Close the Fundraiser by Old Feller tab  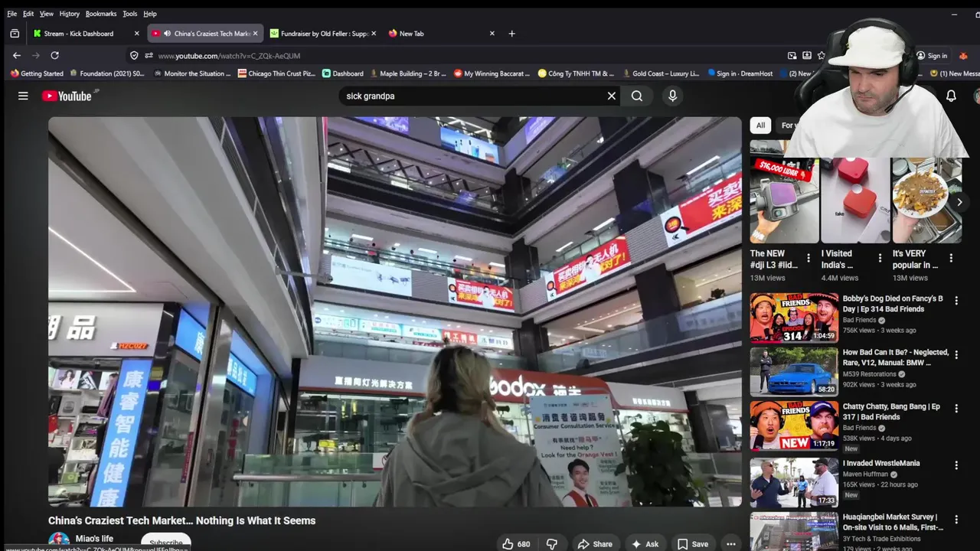click(374, 34)
